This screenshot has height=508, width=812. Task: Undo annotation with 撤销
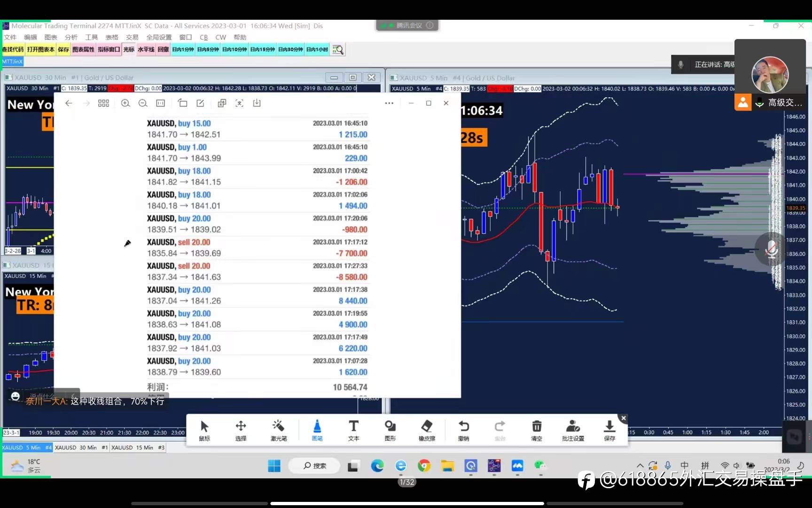463,430
